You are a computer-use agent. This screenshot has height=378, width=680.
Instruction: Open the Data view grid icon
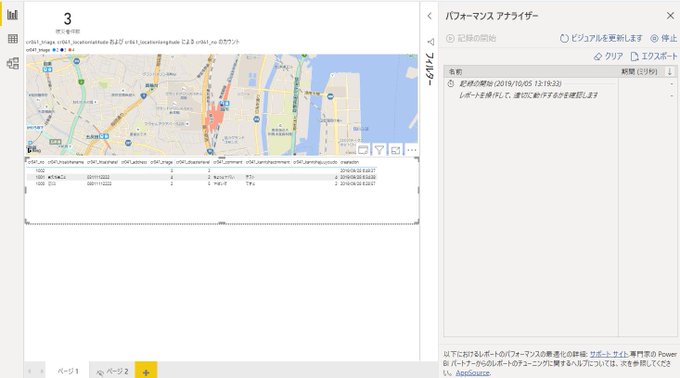pos(13,39)
